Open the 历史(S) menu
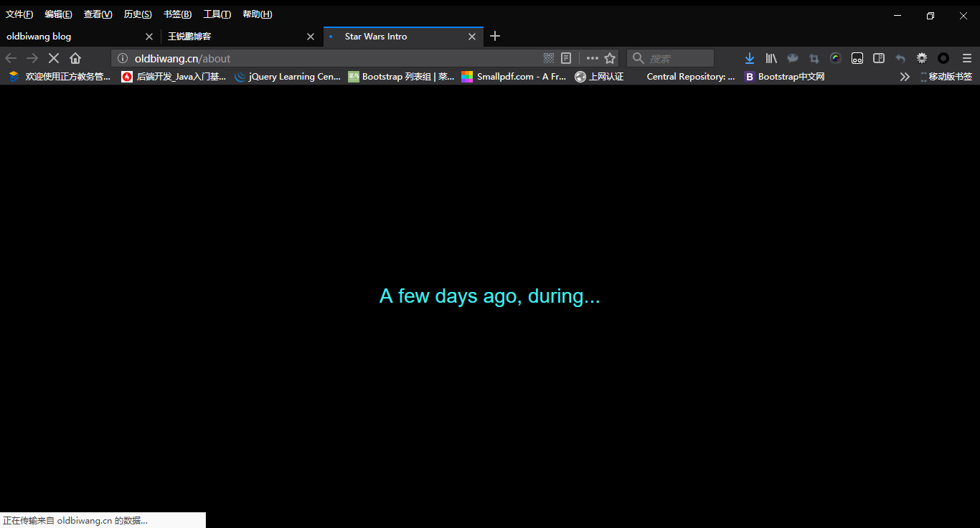This screenshot has width=980, height=528. (x=138, y=14)
